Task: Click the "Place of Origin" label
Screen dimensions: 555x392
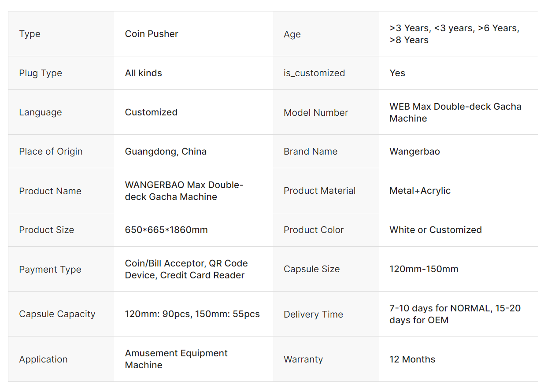Action: 51,152
